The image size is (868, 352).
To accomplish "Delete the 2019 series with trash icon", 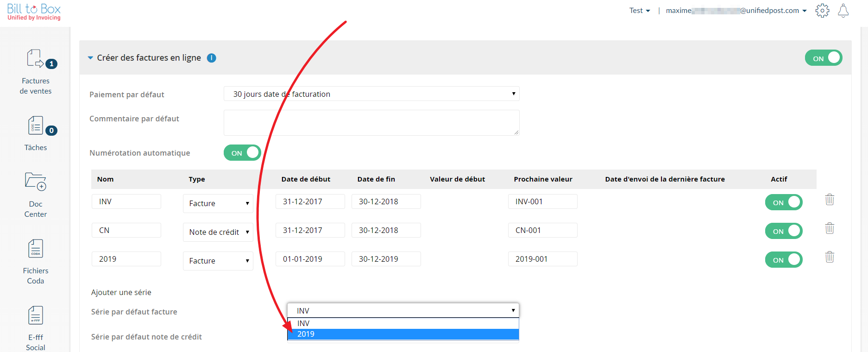I will click(830, 257).
